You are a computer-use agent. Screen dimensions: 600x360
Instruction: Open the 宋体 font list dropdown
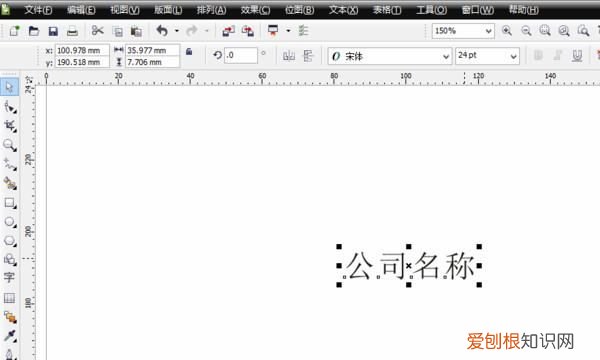(446, 57)
